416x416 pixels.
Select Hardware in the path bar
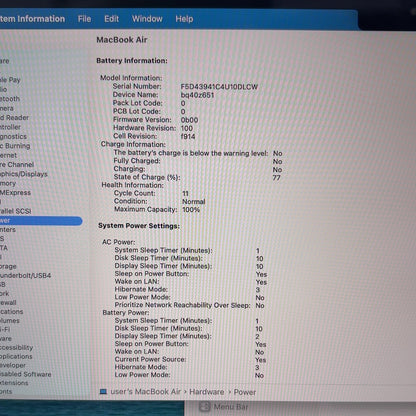coord(207,392)
